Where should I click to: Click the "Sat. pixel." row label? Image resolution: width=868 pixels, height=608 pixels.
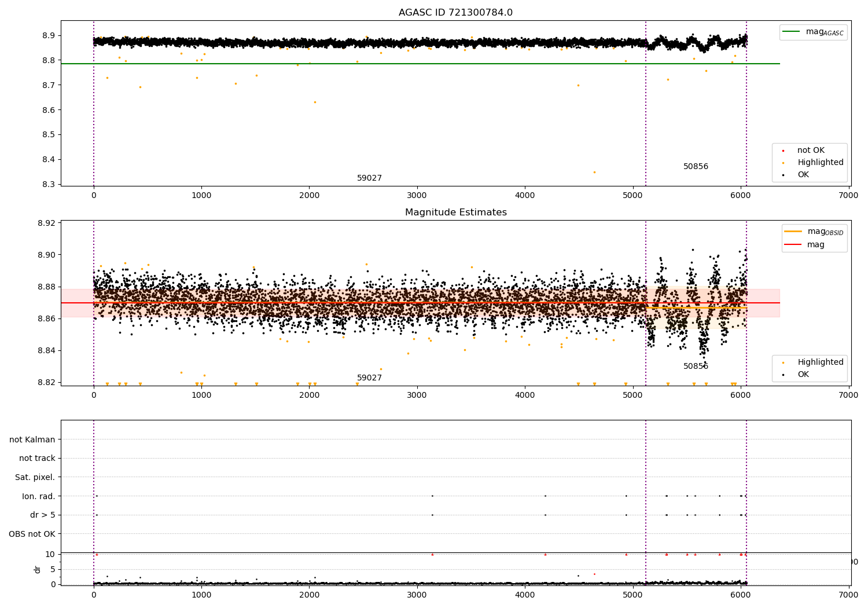coord(35,478)
